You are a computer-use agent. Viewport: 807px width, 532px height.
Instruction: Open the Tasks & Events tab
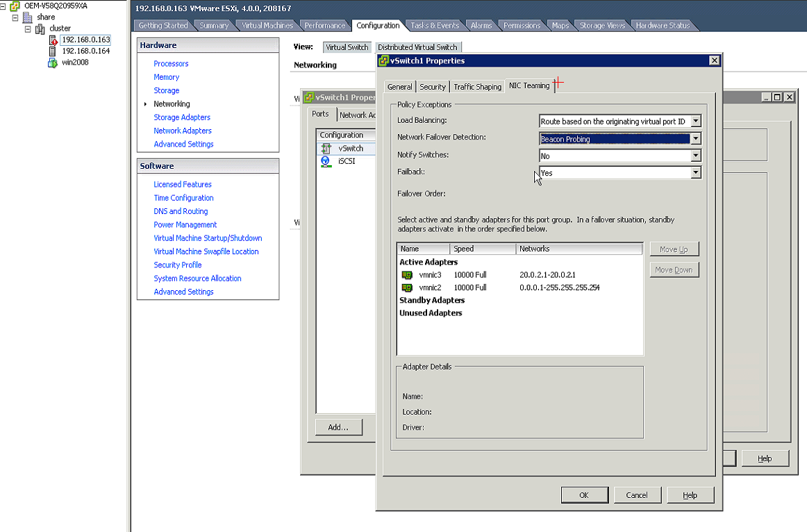pyautogui.click(x=435, y=25)
